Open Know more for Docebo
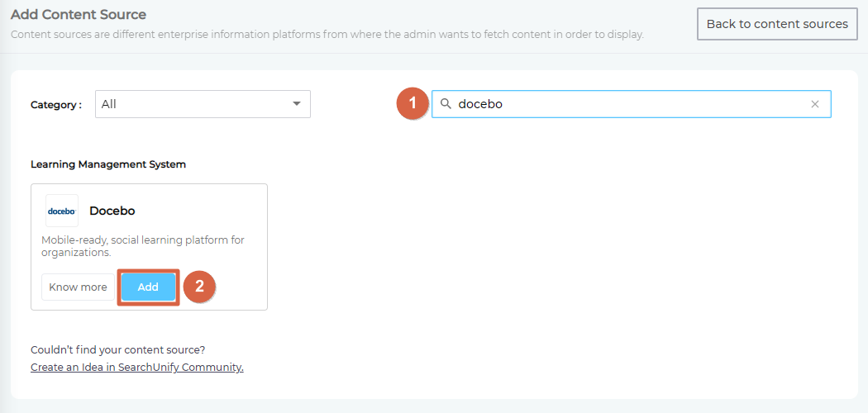868x413 pixels. click(x=78, y=287)
